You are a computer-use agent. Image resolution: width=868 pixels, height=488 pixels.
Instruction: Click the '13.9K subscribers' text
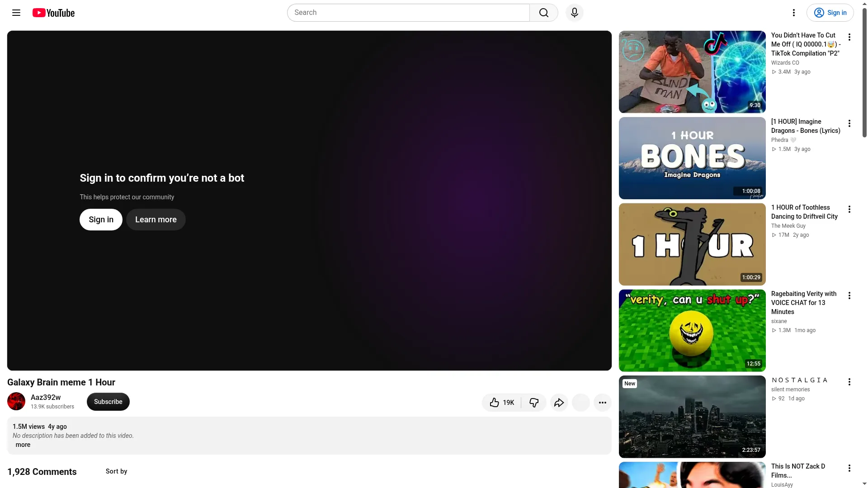click(x=52, y=407)
